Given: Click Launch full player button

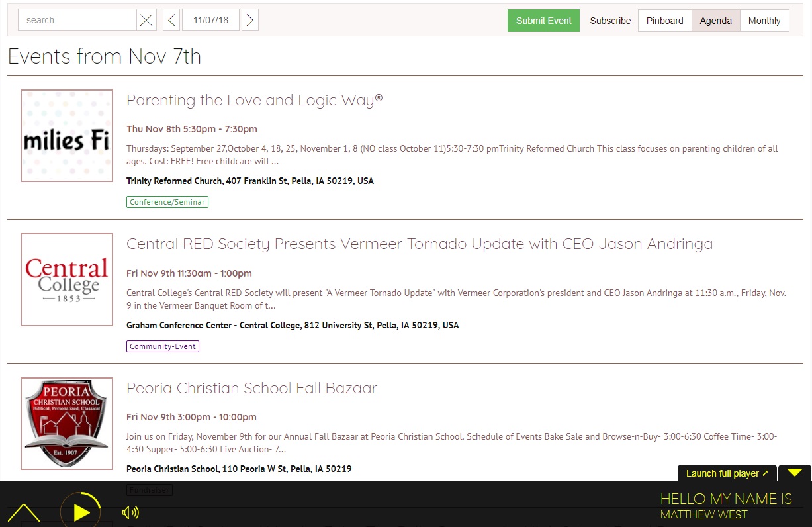Looking at the screenshot, I should [x=727, y=473].
